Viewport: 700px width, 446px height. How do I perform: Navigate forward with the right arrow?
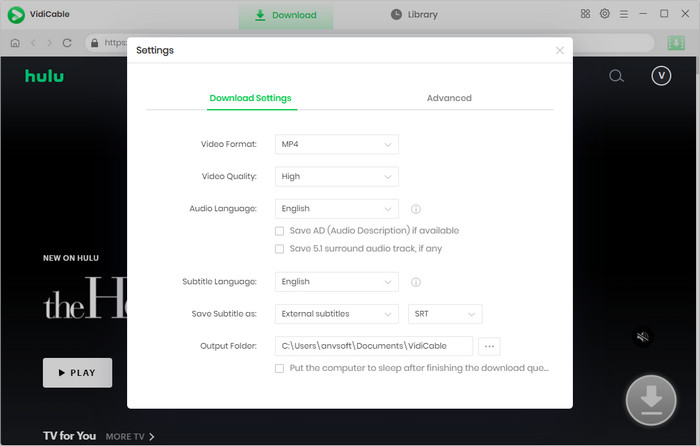coord(50,43)
